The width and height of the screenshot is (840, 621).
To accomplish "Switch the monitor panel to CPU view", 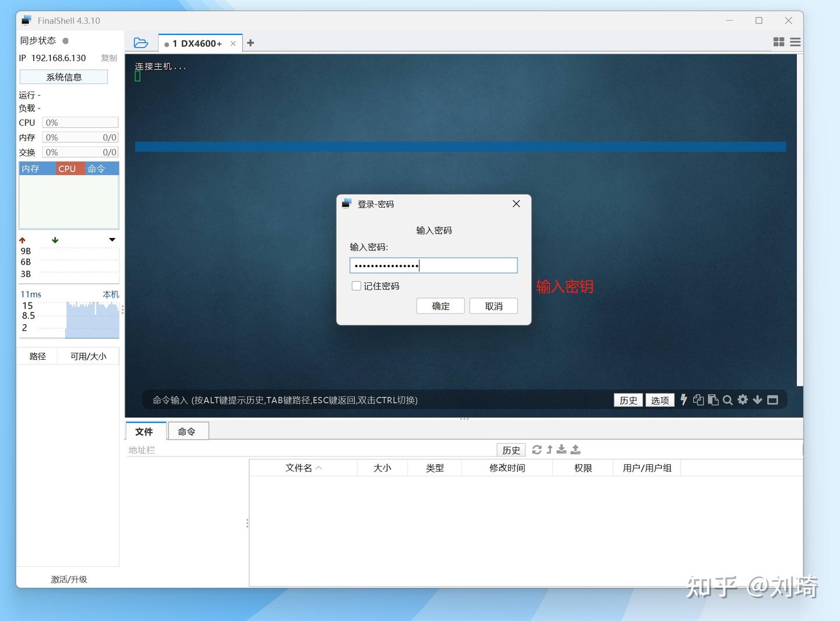I will click(68, 169).
